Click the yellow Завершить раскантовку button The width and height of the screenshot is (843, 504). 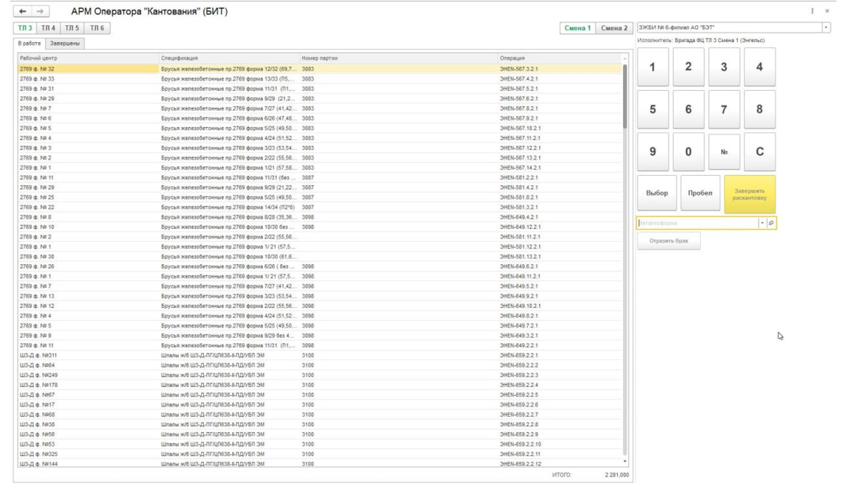[x=749, y=194]
